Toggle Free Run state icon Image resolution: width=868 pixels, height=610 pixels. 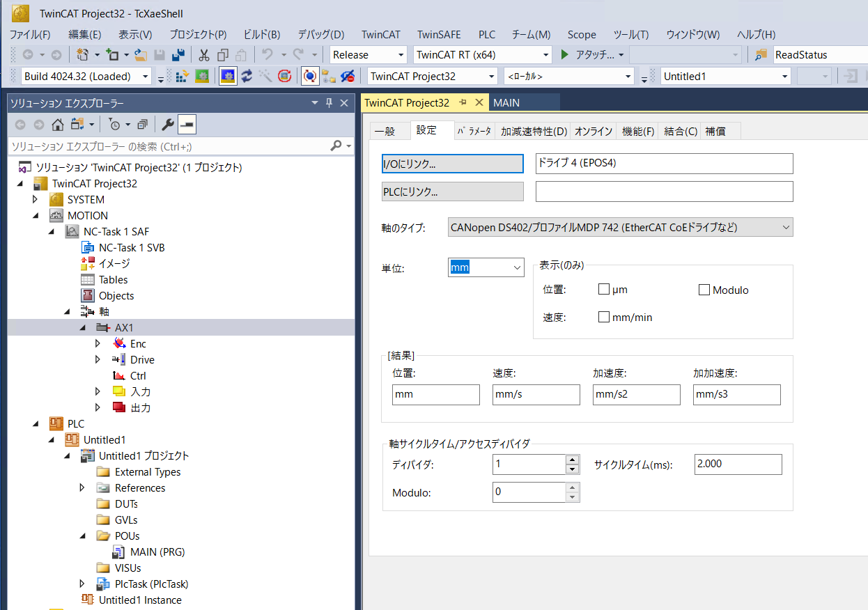284,77
